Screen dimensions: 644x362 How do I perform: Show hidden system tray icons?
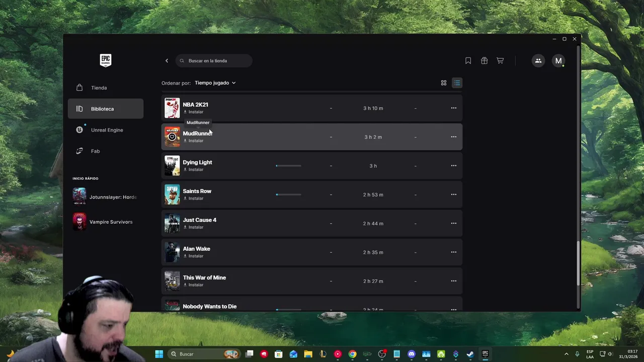[566, 354]
